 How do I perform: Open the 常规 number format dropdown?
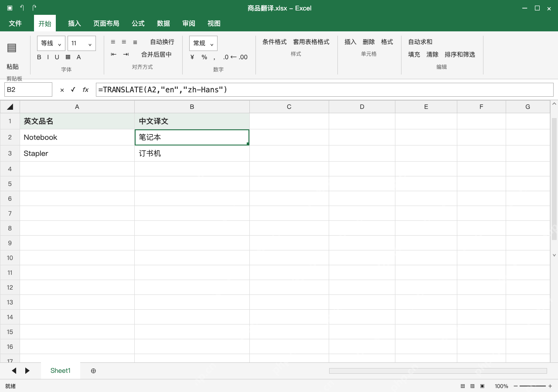pos(203,43)
